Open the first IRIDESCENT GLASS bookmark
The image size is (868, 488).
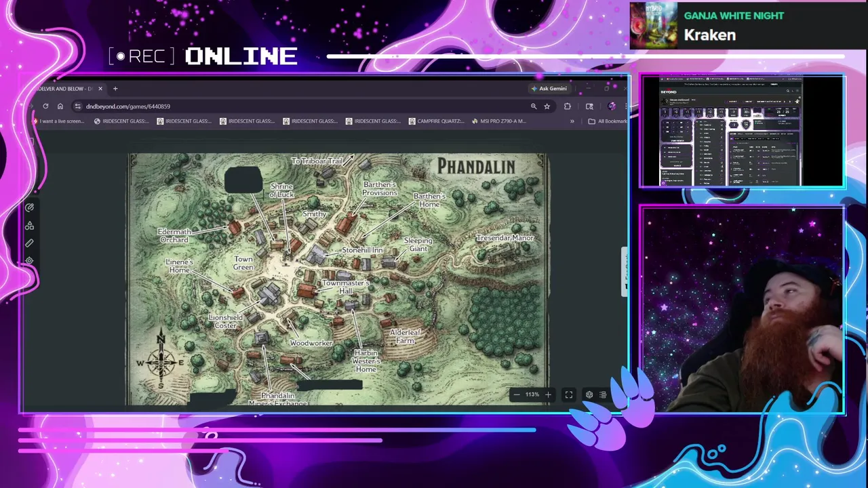[121, 121]
